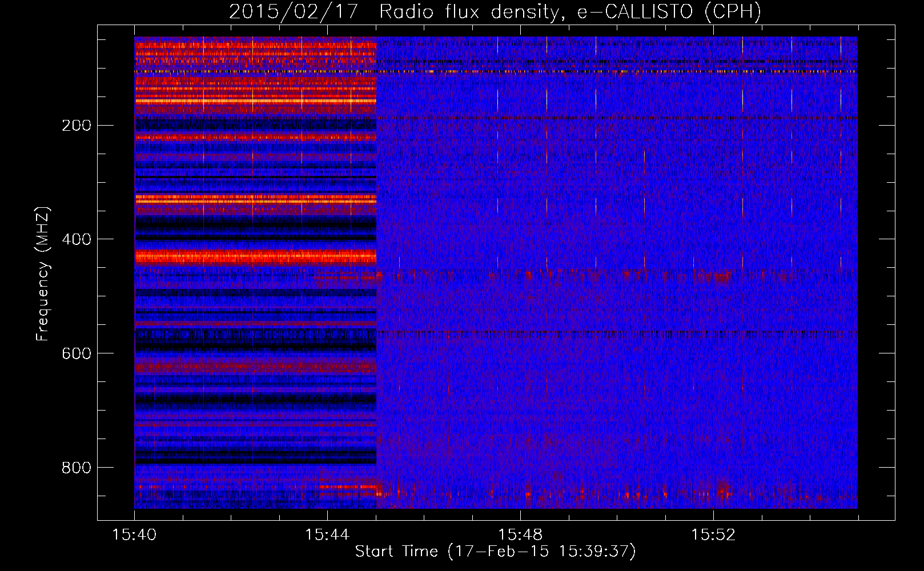
Task: Click the 200 frequency tick label
Action: click(77, 125)
